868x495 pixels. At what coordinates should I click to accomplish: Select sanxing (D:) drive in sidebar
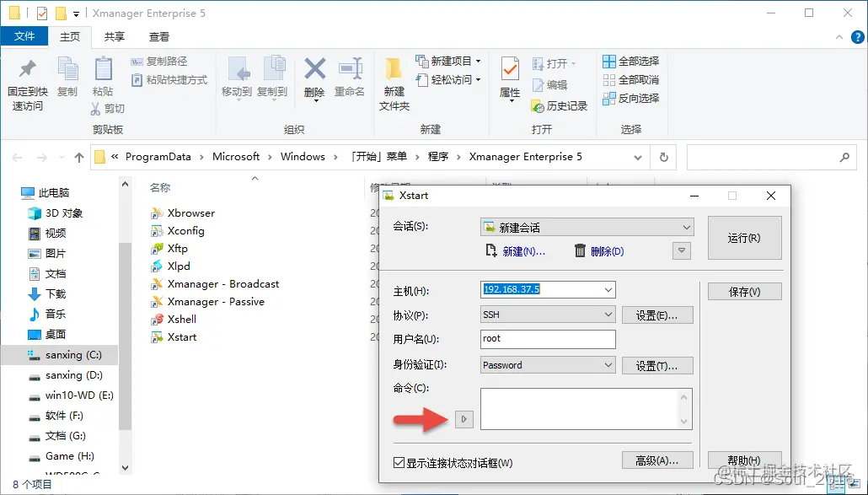point(66,375)
